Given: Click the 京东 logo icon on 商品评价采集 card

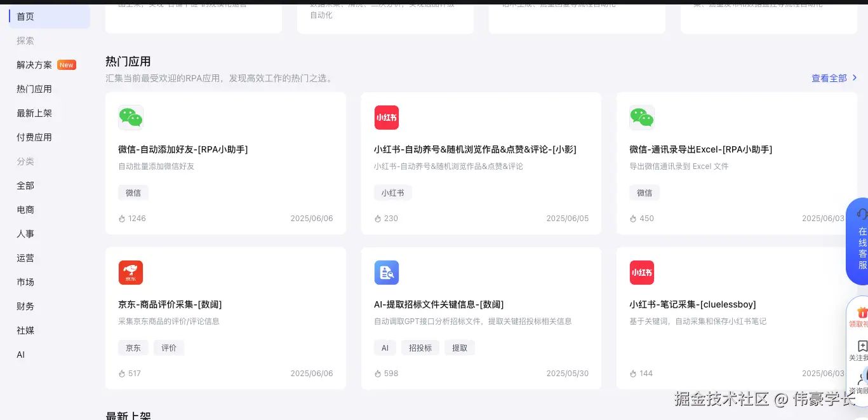Looking at the screenshot, I should [x=131, y=273].
